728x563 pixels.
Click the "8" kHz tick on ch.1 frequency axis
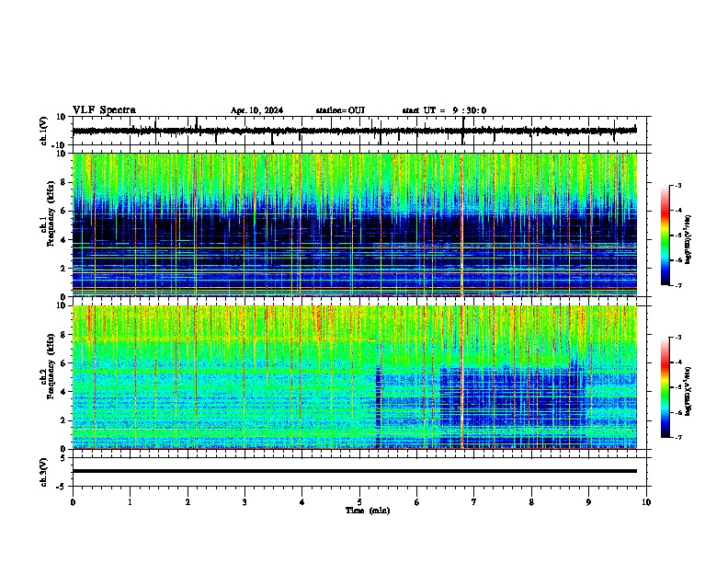pyautogui.click(x=64, y=182)
